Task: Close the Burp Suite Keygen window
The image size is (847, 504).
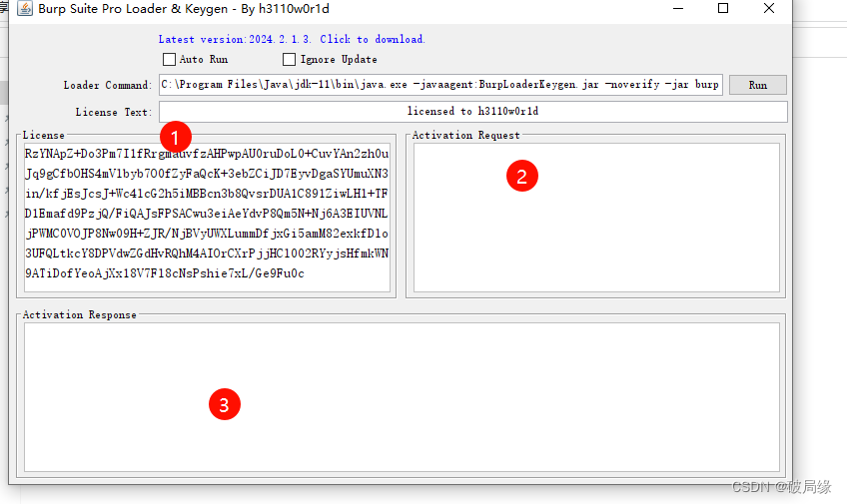Action: (769, 9)
